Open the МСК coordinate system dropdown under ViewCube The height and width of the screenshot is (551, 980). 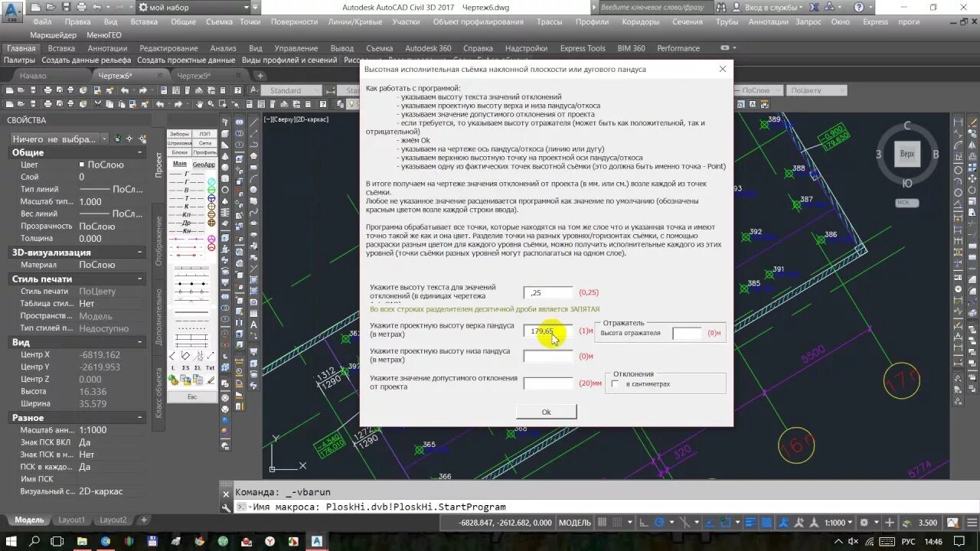point(907,203)
